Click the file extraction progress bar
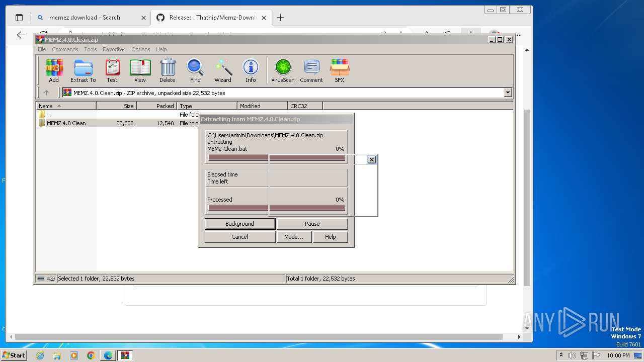This screenshot has height=362, width=644. [x=277, y=158]
